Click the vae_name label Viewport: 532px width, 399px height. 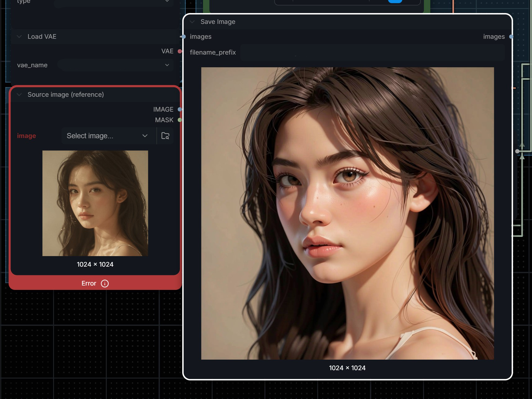pyautogui.click(x=32, y=65)
